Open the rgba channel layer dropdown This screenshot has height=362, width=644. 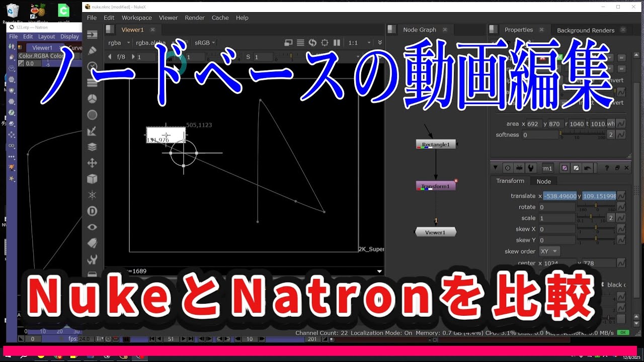click(x=119, y=43)
